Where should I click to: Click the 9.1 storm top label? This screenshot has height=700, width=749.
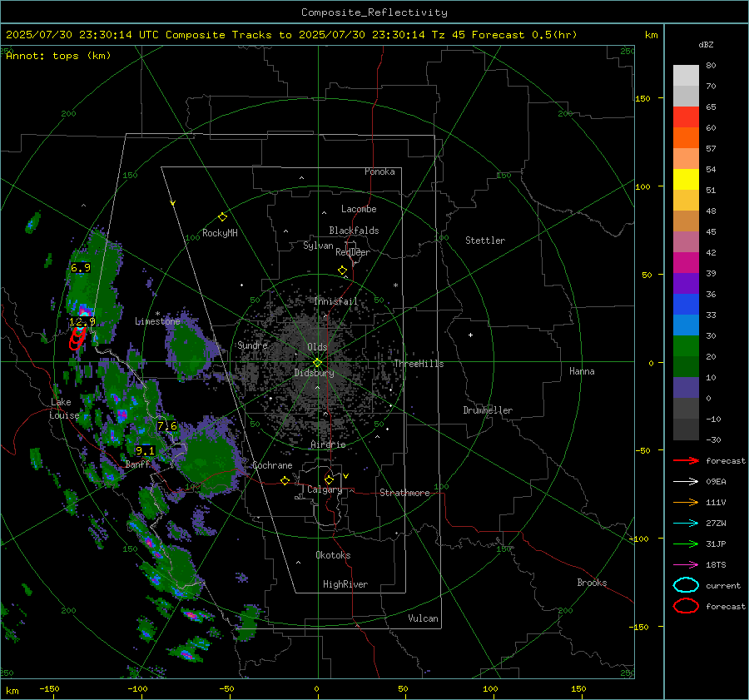point(145,450)
